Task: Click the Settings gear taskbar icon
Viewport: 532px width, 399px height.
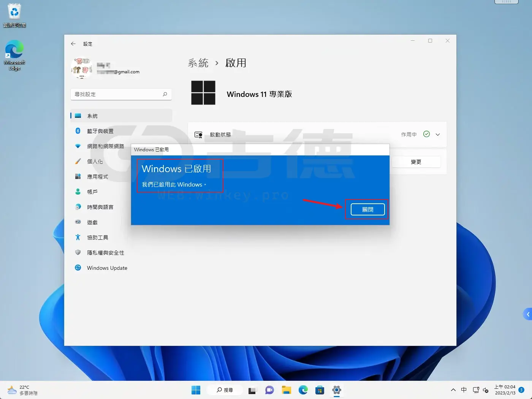Action: click(336, 390)
